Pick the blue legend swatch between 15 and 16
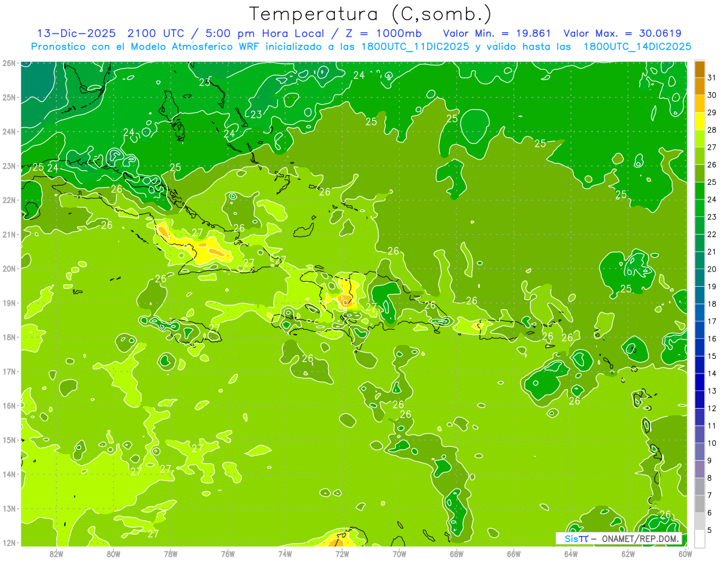The image size is (728, 562). point(699,347)
